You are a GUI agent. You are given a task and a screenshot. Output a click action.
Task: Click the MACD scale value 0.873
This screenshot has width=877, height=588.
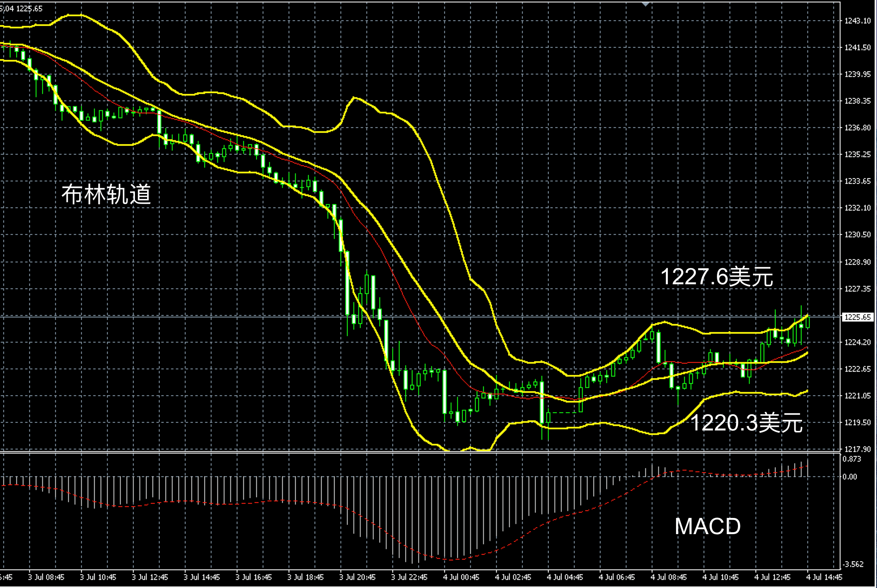pos(851,459)
